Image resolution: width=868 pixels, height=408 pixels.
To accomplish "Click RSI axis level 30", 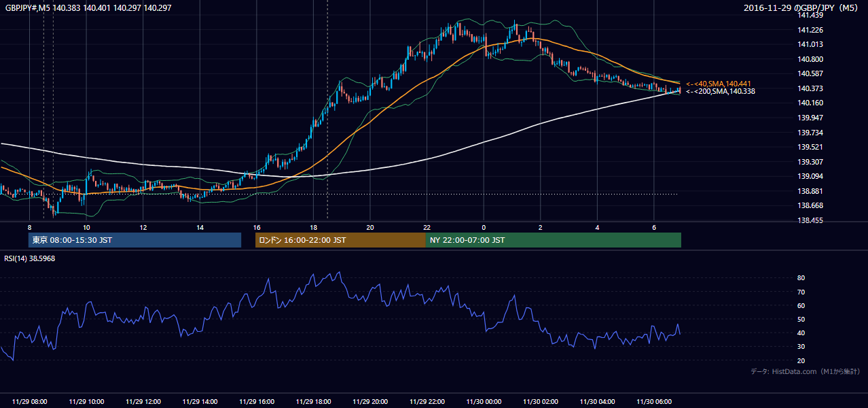I will coord(801,347).
